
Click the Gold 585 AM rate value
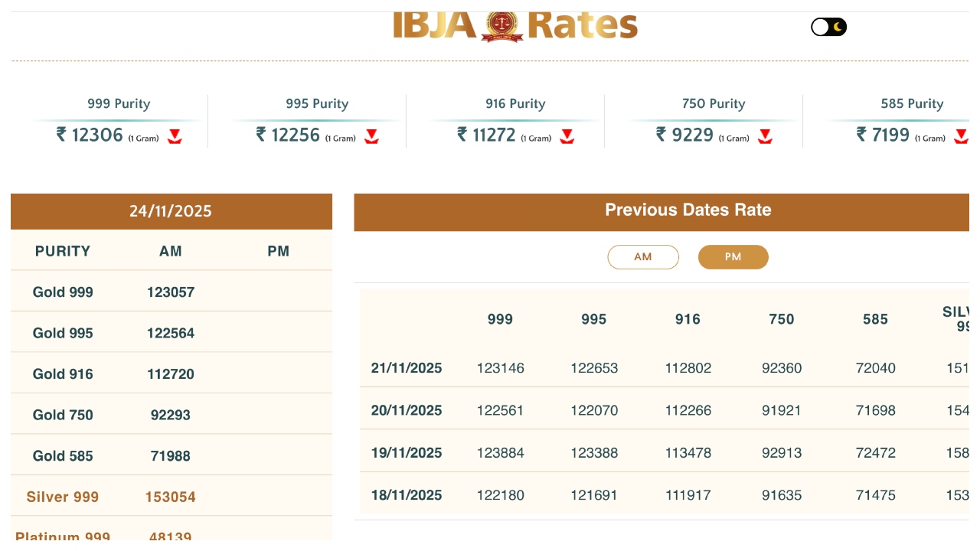click(171, 456)
